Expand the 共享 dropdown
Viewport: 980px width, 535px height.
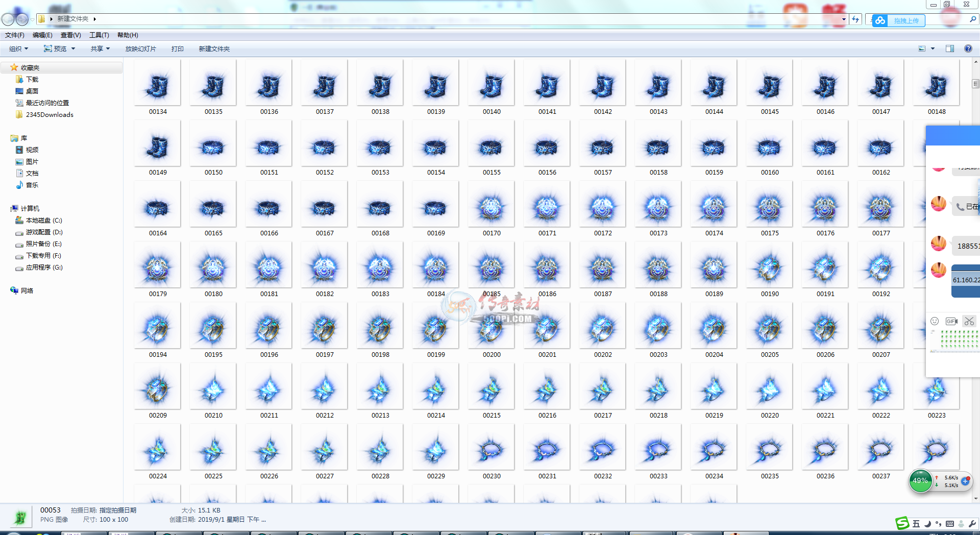(100, 49)
